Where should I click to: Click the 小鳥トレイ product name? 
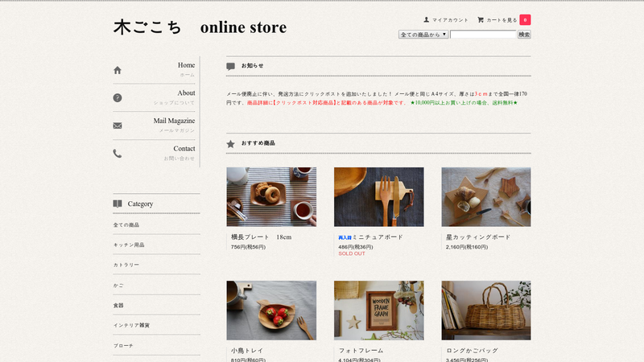247,351
